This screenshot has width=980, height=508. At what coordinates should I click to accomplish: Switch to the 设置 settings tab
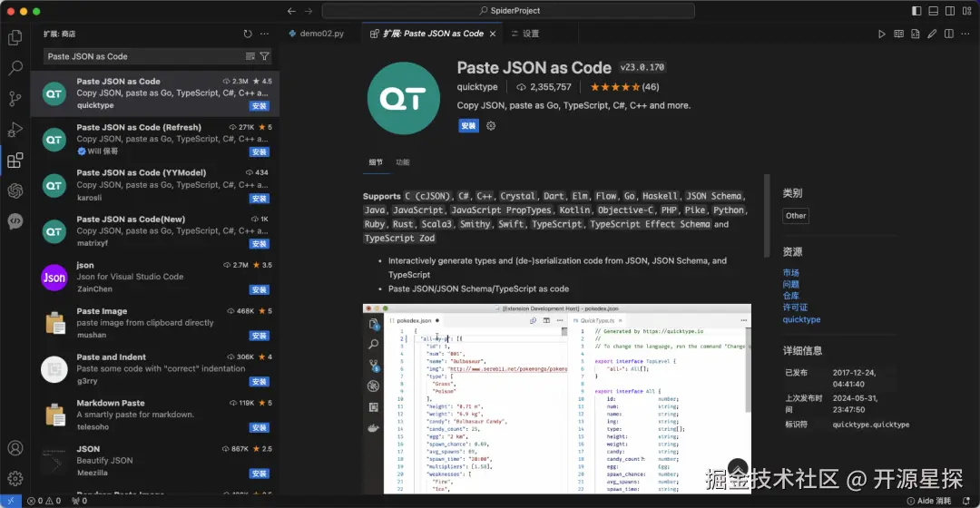click(525, 34)
